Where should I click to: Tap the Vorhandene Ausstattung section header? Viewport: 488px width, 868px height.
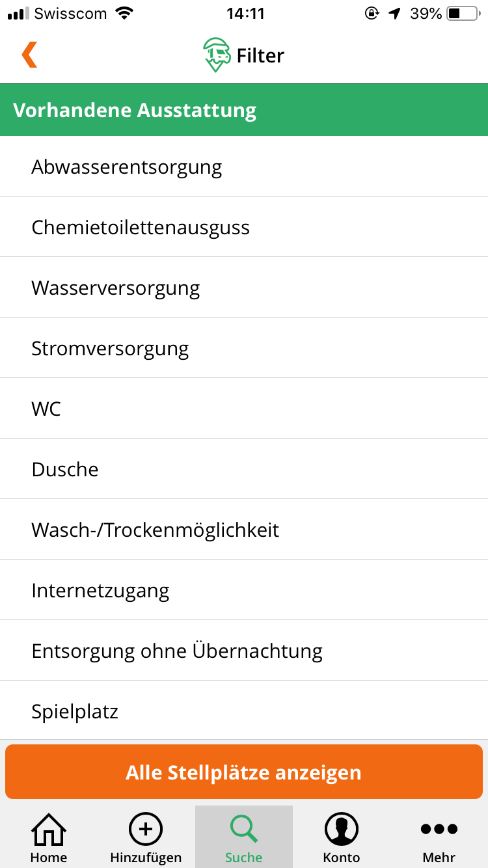pos(244,110)
